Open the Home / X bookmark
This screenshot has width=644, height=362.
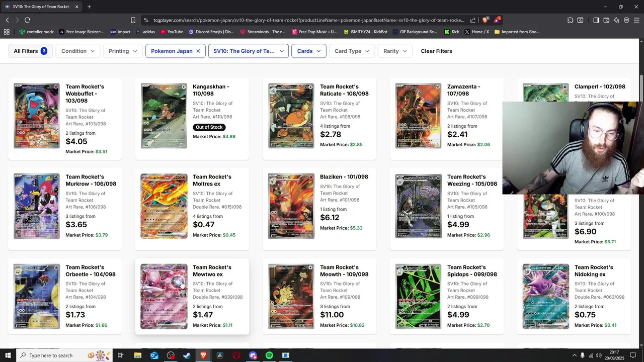476,32
